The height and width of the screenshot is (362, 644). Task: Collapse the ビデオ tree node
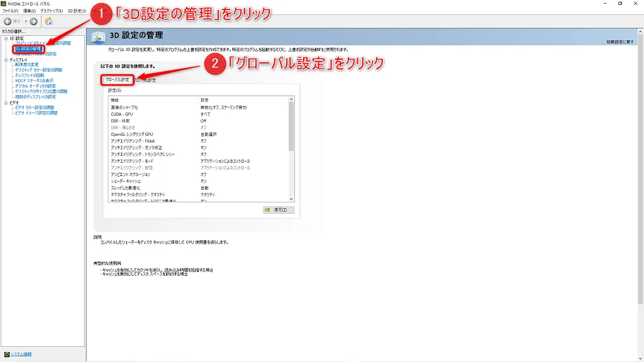[x=6, y=103]
